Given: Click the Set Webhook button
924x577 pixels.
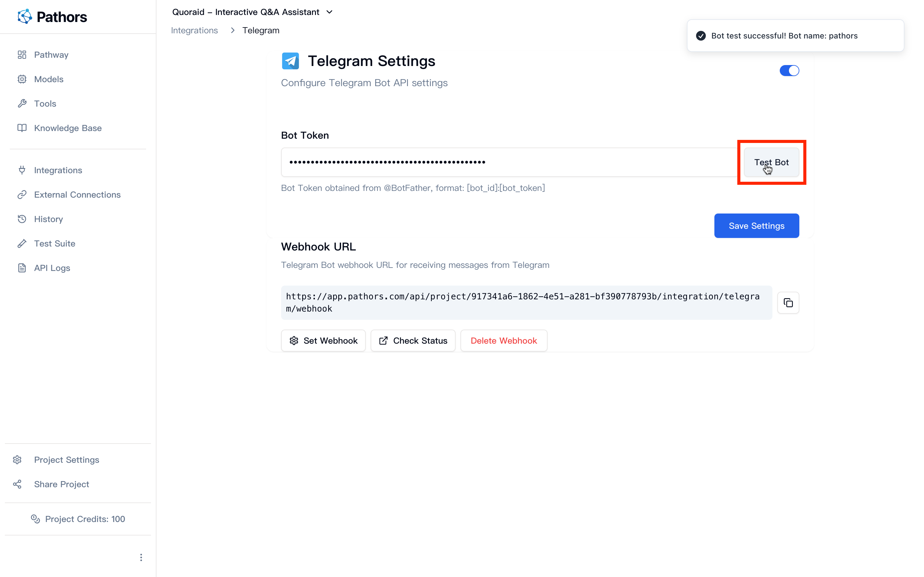Looking at the screenshot, I should [323, 340].
